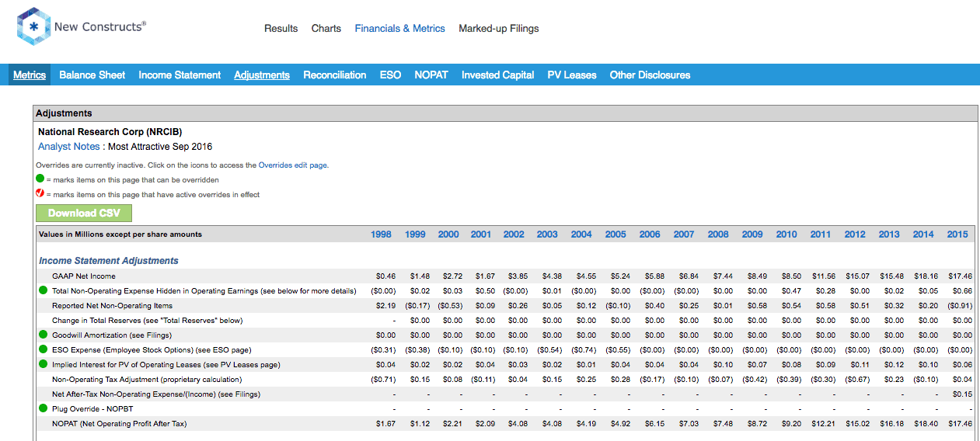Screen dimensions: 980x441
Task: Click override dot for Plug Override - NOPBT
Action: [x=43, y=408]
